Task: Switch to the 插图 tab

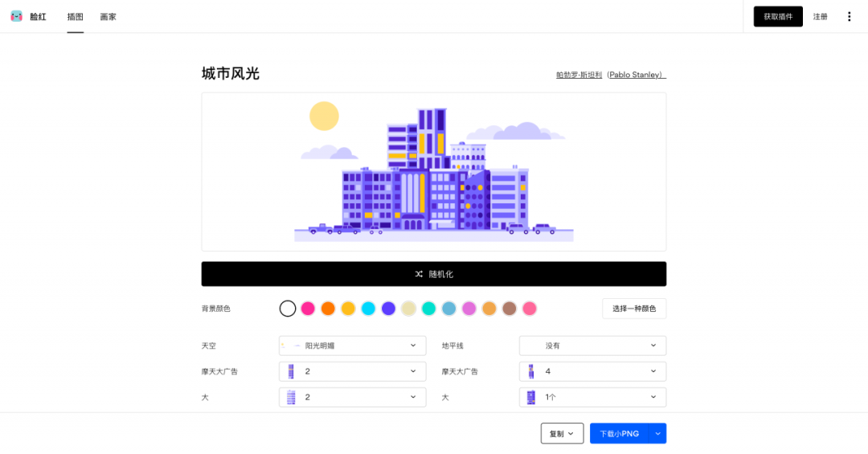Action: [76, 17]
